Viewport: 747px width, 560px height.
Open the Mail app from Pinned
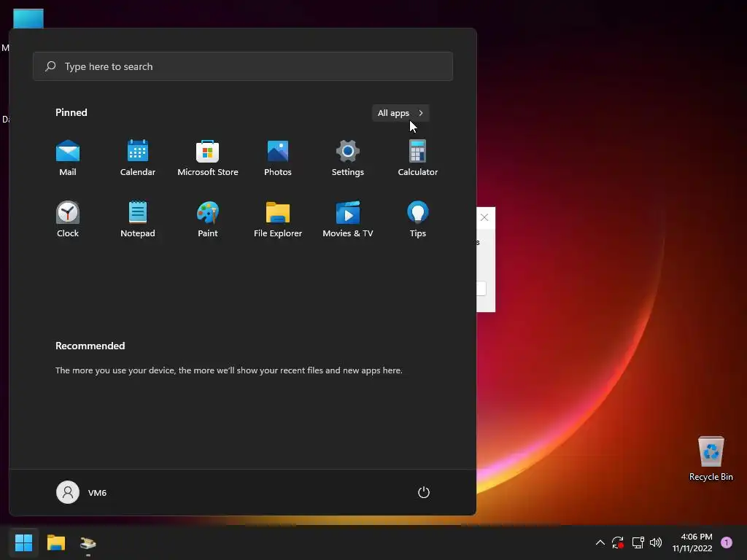68,158
